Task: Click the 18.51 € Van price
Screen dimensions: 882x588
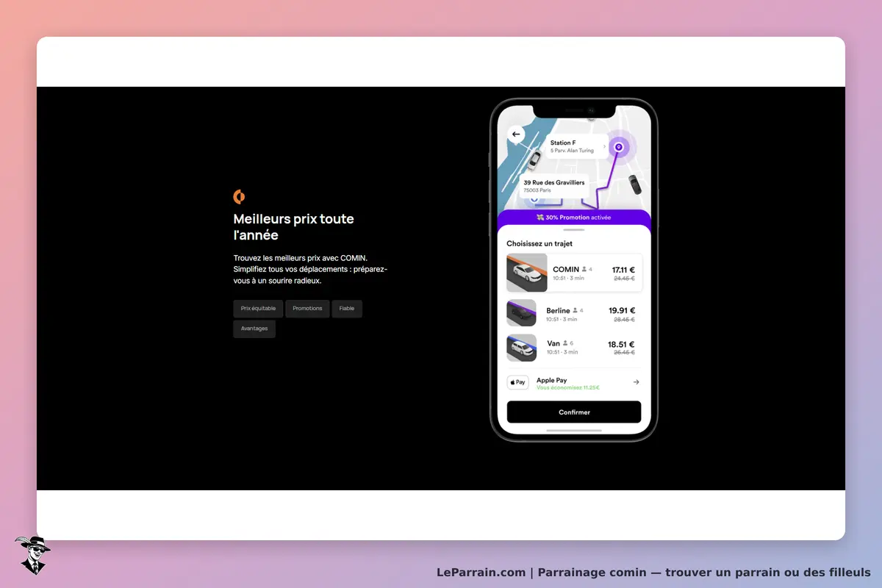Action: coord(621,344)
